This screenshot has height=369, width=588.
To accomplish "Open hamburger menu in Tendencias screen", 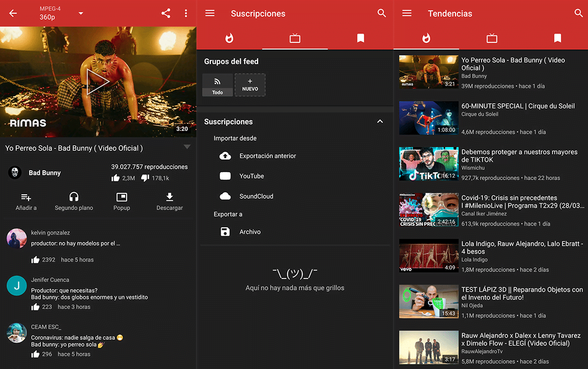I will tap(407, 13).
